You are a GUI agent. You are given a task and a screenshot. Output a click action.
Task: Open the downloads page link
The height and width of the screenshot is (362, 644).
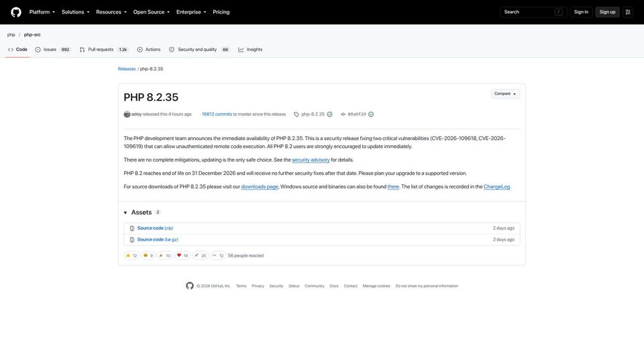pos(260,187)
